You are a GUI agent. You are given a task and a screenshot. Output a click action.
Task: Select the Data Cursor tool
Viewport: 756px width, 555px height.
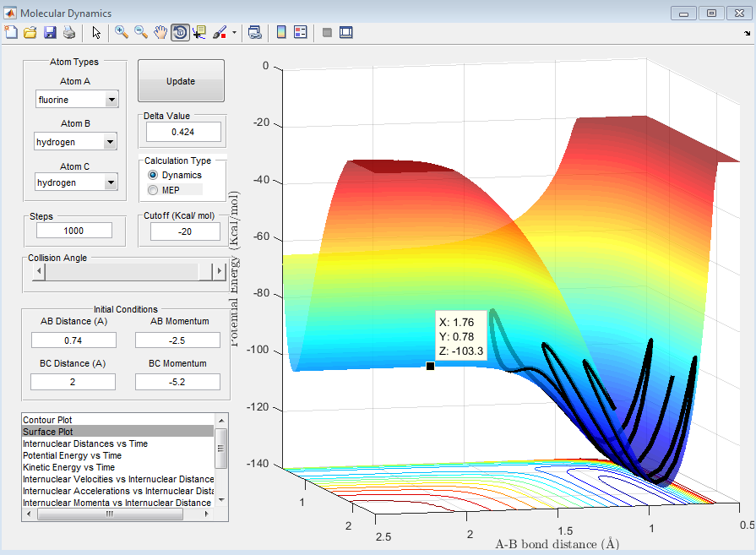(199, 32)
